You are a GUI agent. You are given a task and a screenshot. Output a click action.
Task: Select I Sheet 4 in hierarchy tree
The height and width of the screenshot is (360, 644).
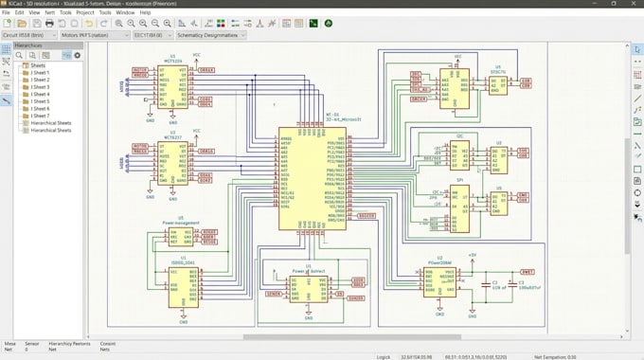point(40,94)
